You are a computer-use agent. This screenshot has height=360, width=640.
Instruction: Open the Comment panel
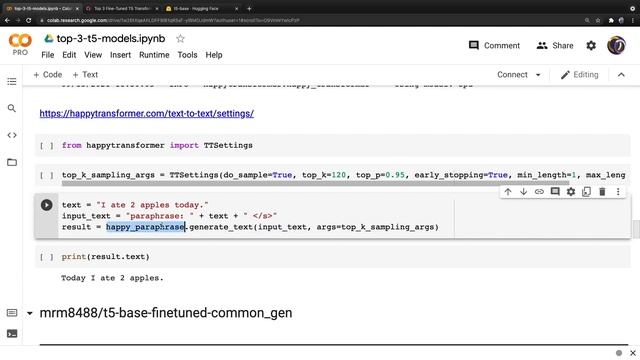(x=494, y=45)
